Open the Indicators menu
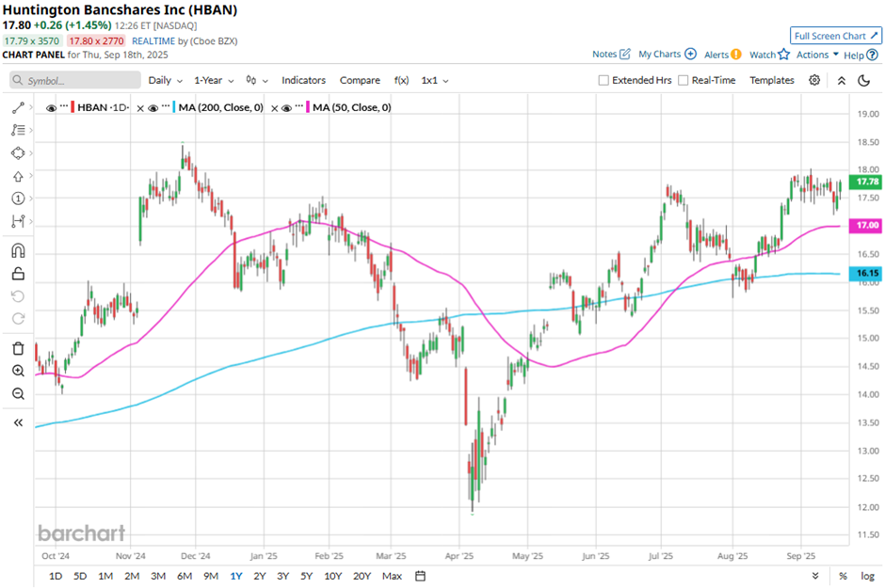Image resolution: width=885 pixels, height=588 pixels. click(304, 81)
